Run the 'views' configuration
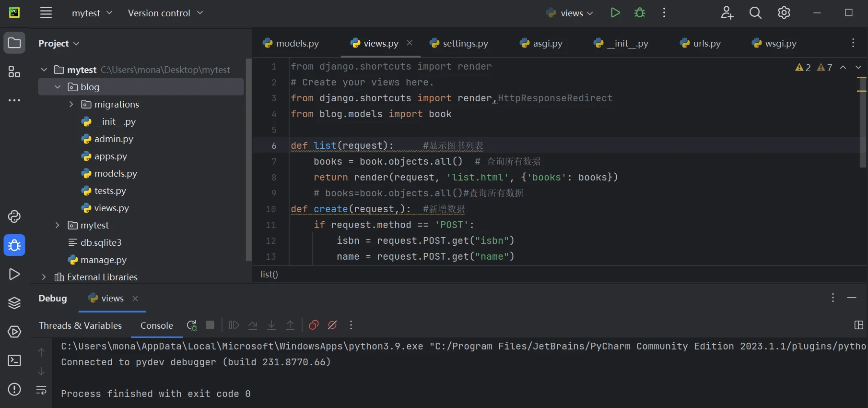 pos(615,13)
